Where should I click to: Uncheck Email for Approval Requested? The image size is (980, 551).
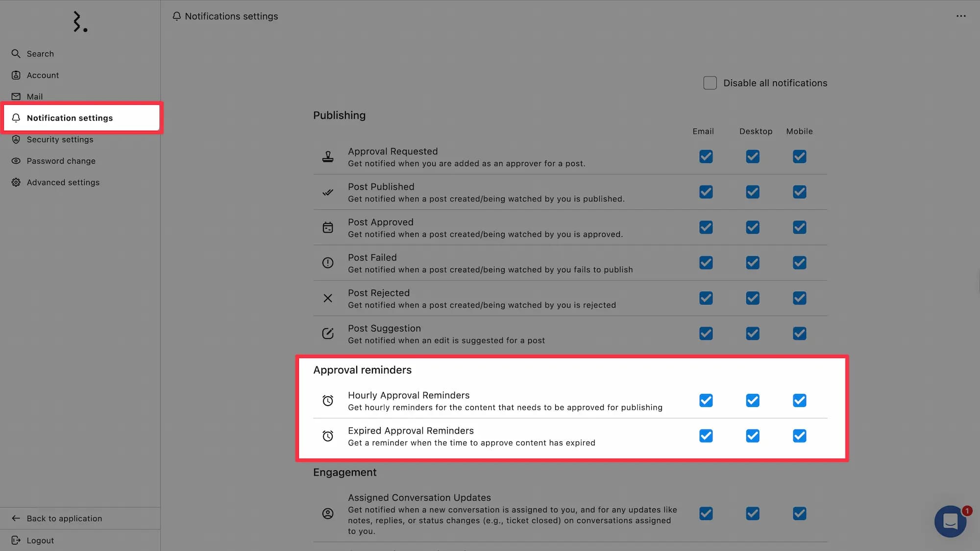tap(706, 157)
